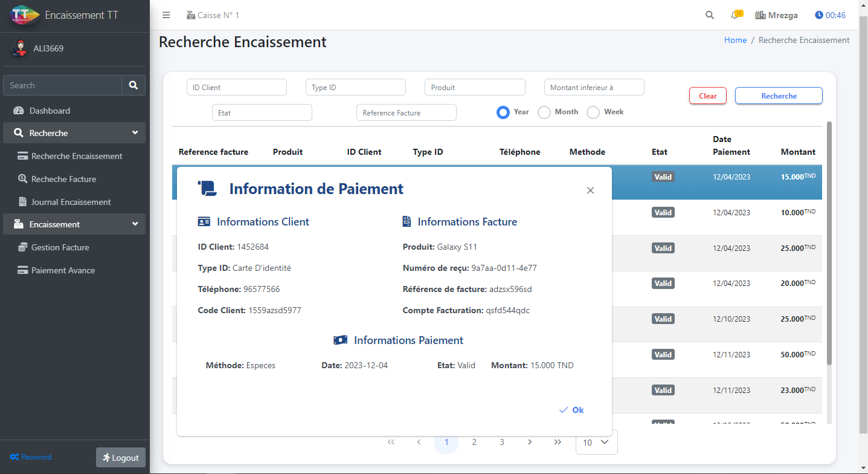Open the Password link
This screenshot has height=474, width=868.
[x=31, y=457]
